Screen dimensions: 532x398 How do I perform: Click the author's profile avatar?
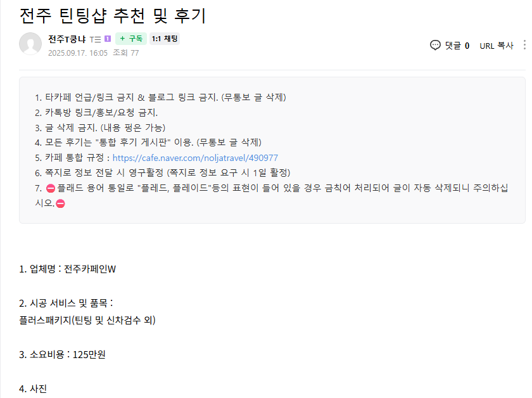pyautogui.click(x=30, y=44)
